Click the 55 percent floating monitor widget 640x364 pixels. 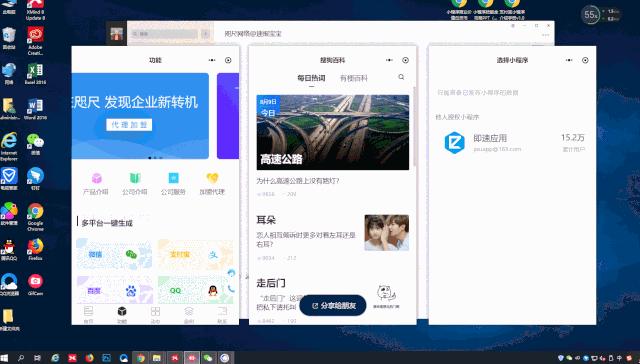(590, 15)
